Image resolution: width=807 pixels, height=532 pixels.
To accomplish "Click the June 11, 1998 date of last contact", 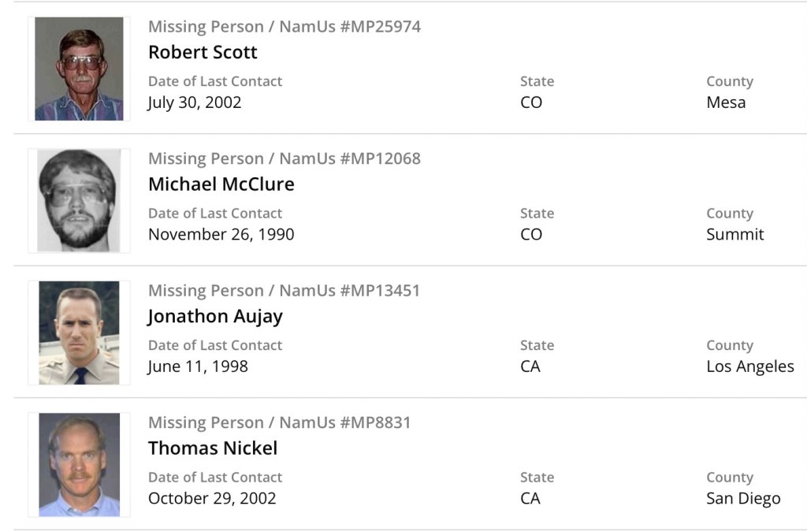I will [198, 366].
